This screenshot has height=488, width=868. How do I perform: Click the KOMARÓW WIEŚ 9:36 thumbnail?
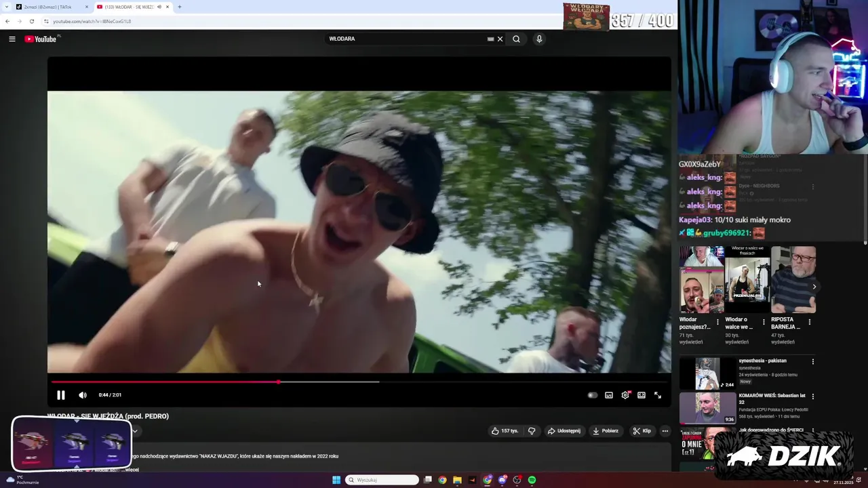point(708,408)
